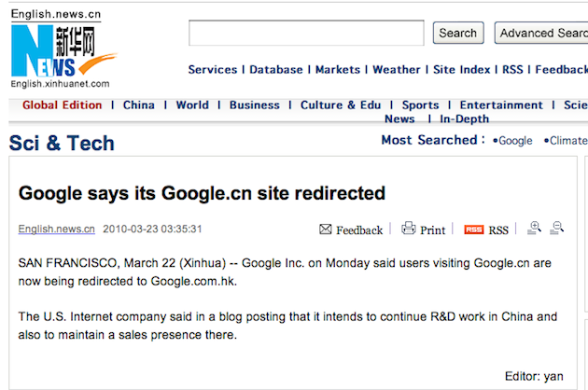Go to the Business section
This screenshot has height=390, width=588.
point(255,105)
